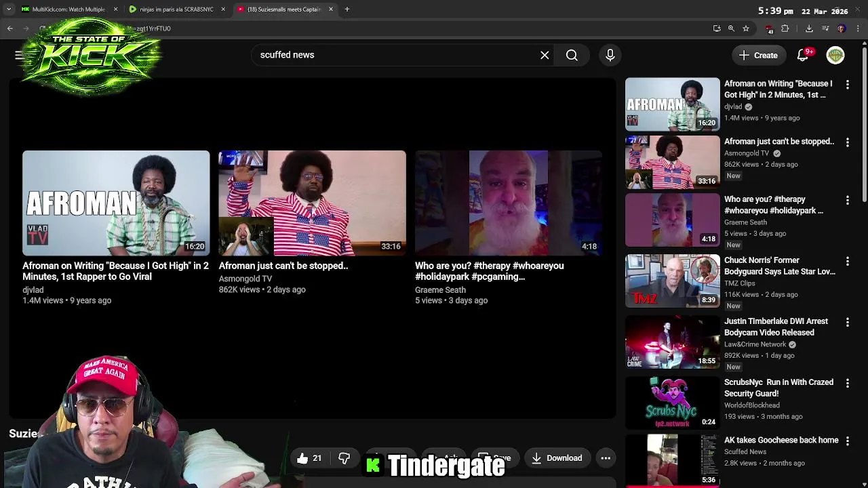
Task: Play the 33:16 Afroman flag suit end-screen thumbnail
Action: point(312,203)
